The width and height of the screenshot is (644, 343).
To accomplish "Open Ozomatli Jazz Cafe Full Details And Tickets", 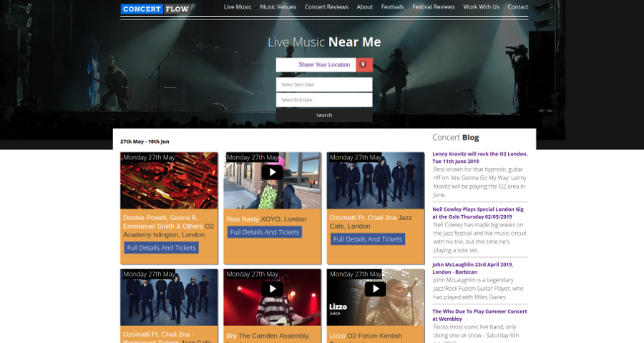I will coord(368,239).
